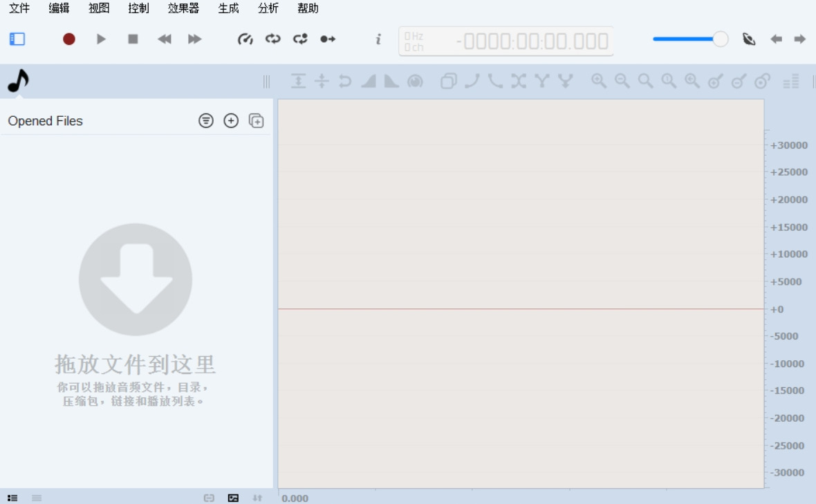
Task: Click the +30000 label on amplitude scale
Action: [x=789, y=145]
